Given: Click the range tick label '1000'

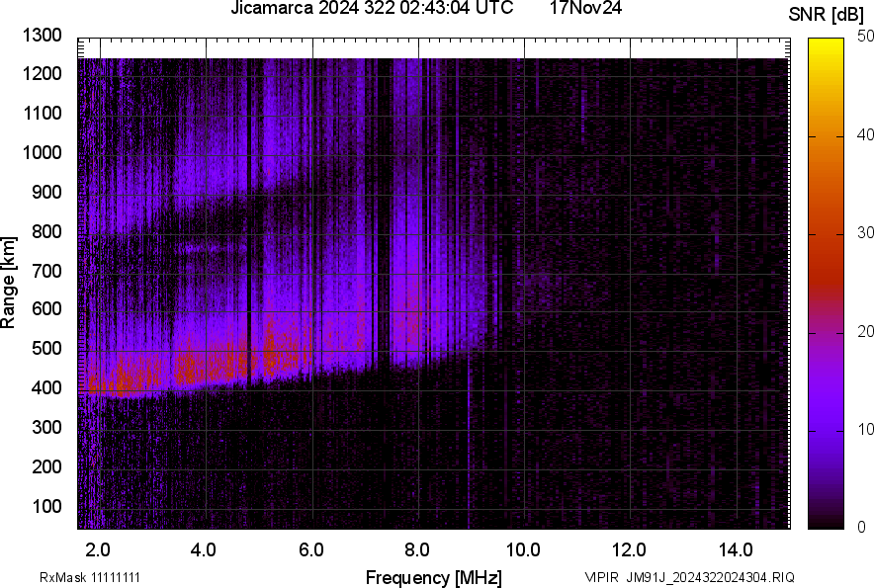Looking at the screenshot, I should click(42, 152).
